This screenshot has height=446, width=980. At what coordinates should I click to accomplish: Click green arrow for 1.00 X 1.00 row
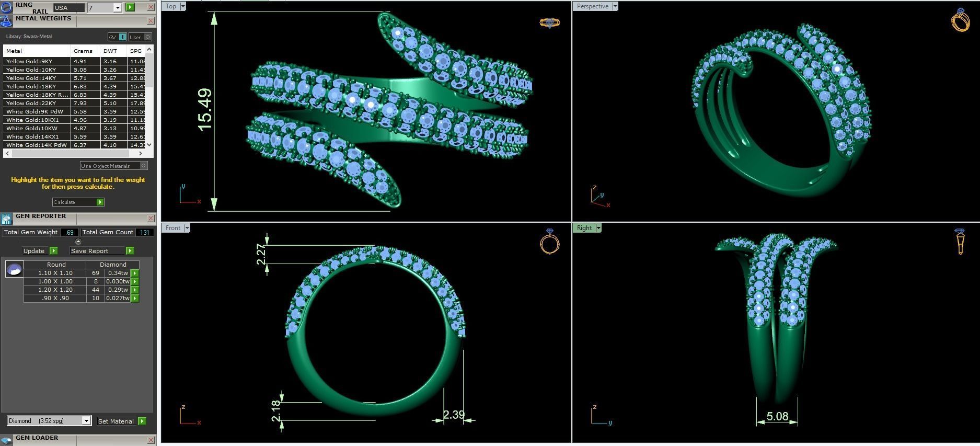click(135, 281)
